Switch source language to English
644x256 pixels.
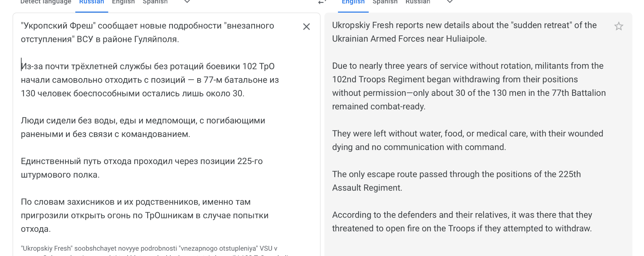[x=123, y=2]
